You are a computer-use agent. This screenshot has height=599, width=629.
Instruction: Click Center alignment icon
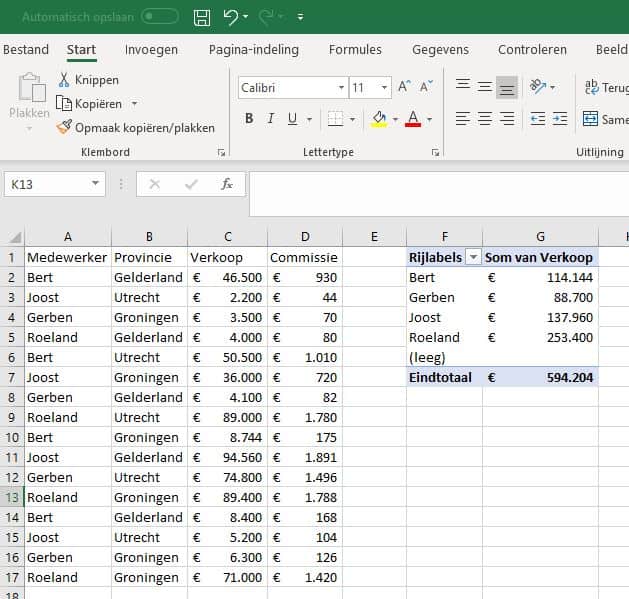click(x=485, y=119)
